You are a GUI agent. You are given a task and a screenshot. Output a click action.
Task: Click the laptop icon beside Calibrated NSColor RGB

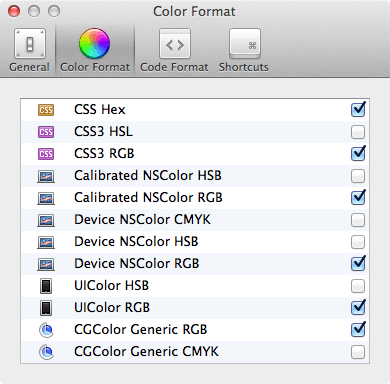(x=46, y=198)
